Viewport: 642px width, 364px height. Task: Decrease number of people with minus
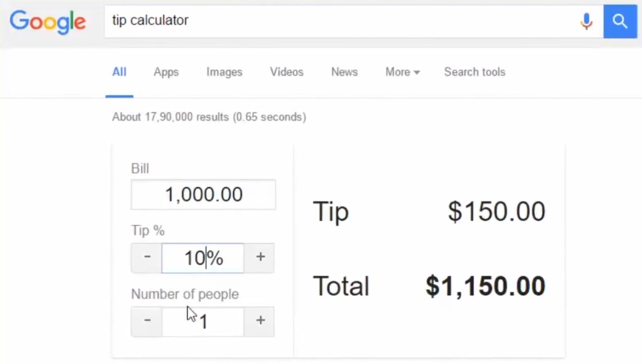click(x=147, y=321)
